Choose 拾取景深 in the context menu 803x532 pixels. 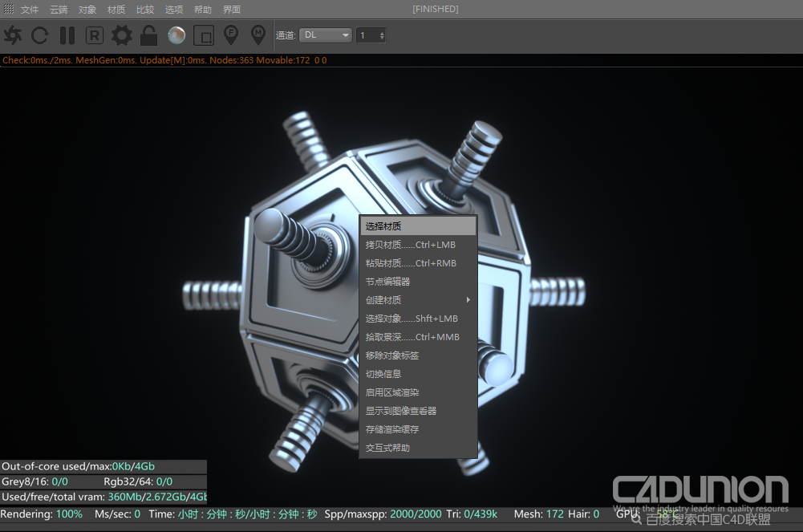418,337
